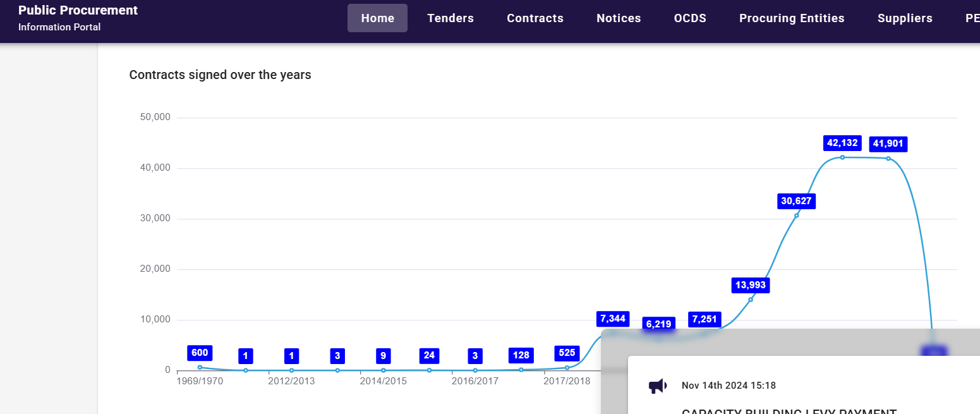Screen dimensions: 980x414
Task: Open the Home navigation tab
Action: point(377,18)
